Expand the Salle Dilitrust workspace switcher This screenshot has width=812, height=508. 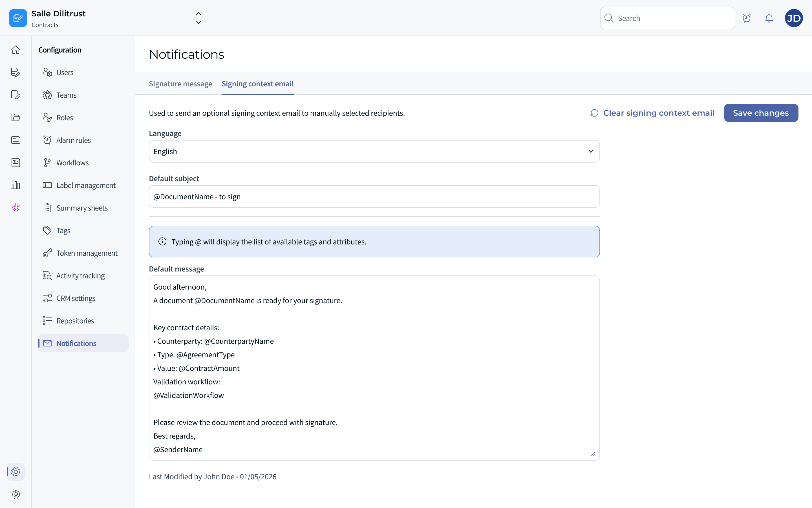(198, 18)
